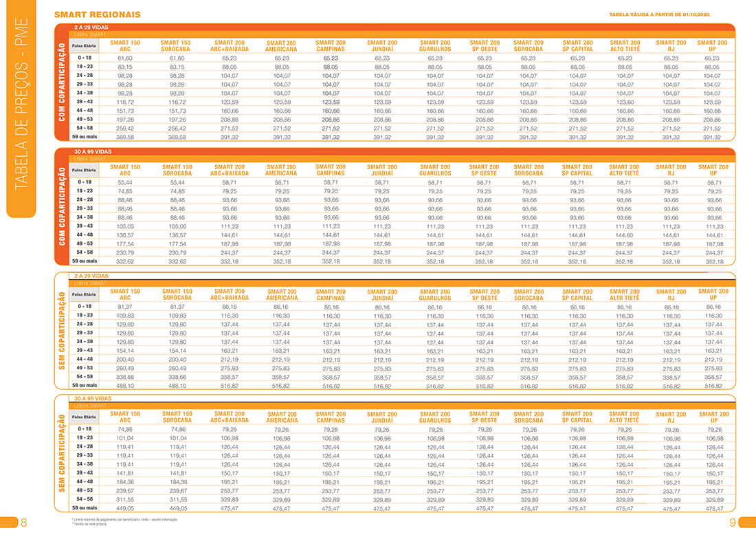This screenshot has width=756, height=535.
Task: Click 79,26 under SMART 200 SP OESTE in the last table
Action: pyautogui.click(x=485, y=430)
